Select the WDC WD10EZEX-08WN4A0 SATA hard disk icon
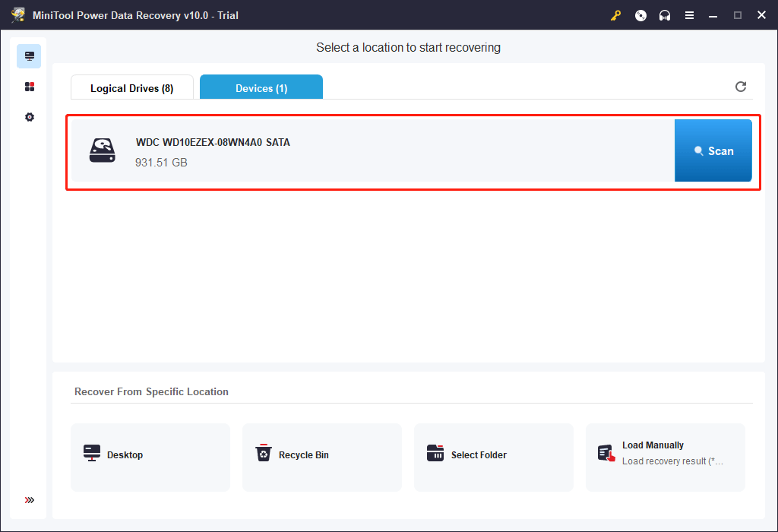The image size is (778, 532). click(x=103, y=150)
